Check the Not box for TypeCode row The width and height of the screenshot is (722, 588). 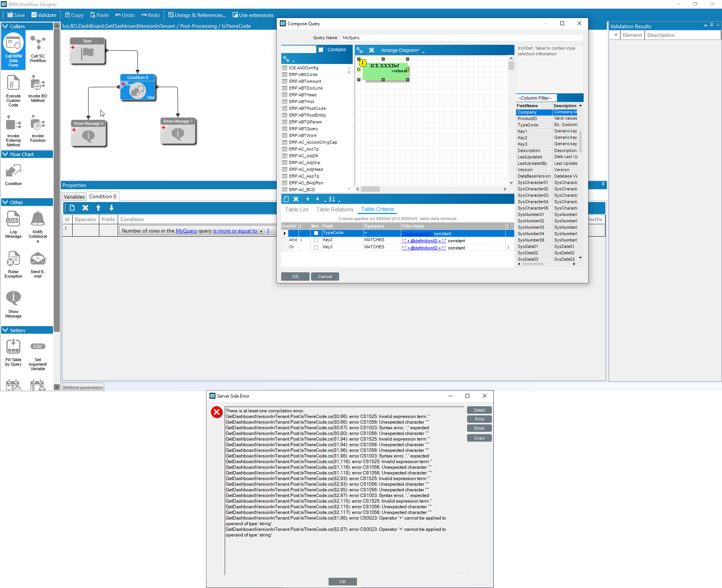(x=316, y=233)
